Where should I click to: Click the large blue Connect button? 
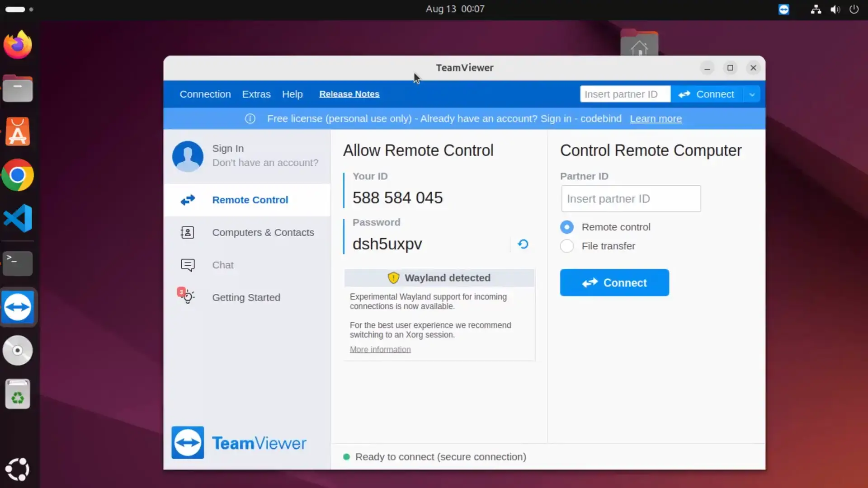(x=614, y=282)
